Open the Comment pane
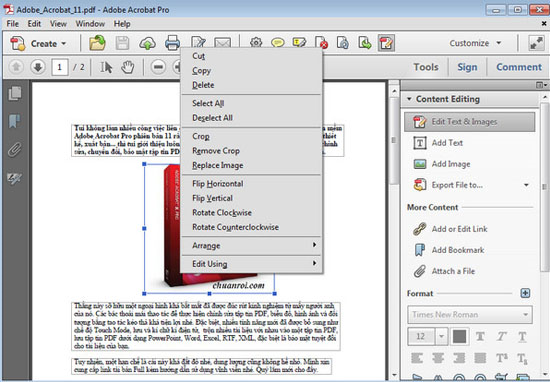Screen dimensions: 550x382 coord(519,67)
